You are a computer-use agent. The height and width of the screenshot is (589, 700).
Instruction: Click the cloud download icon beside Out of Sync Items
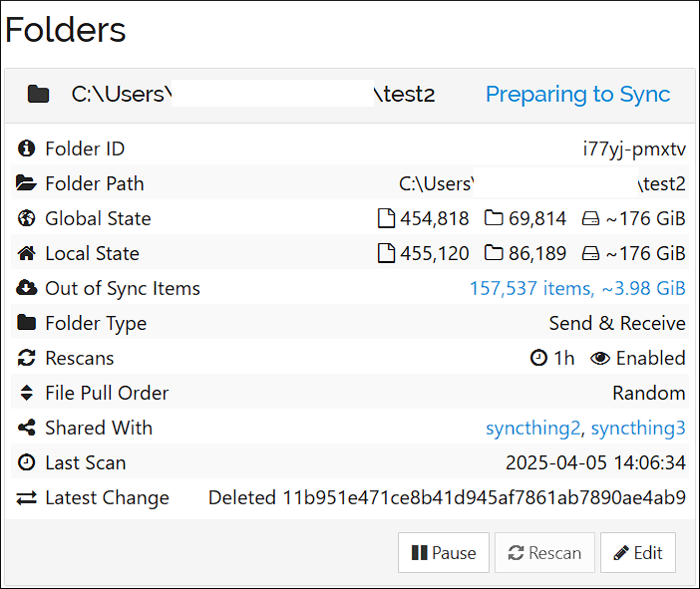[27, 289]
